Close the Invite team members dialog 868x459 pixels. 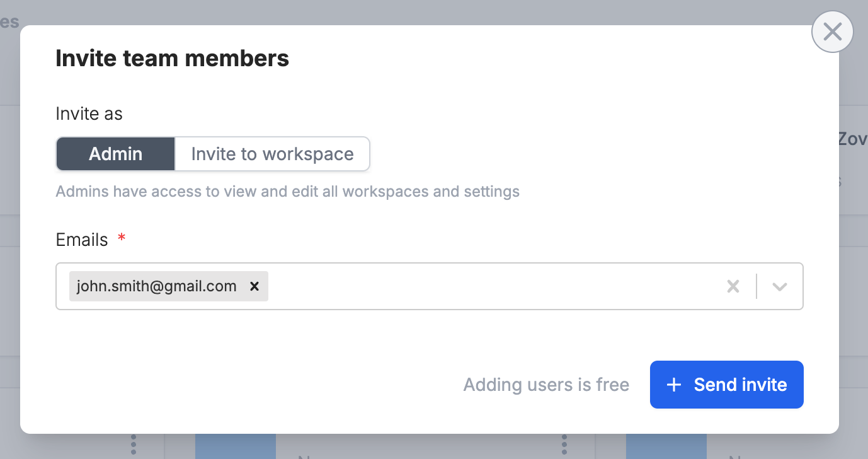click(832, 32)
